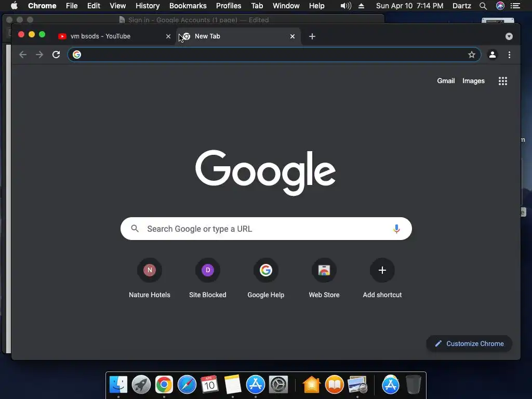Reload the page with the refresh icon
The width and height of the screenshot is (532, 399).
tap(56, 55)
